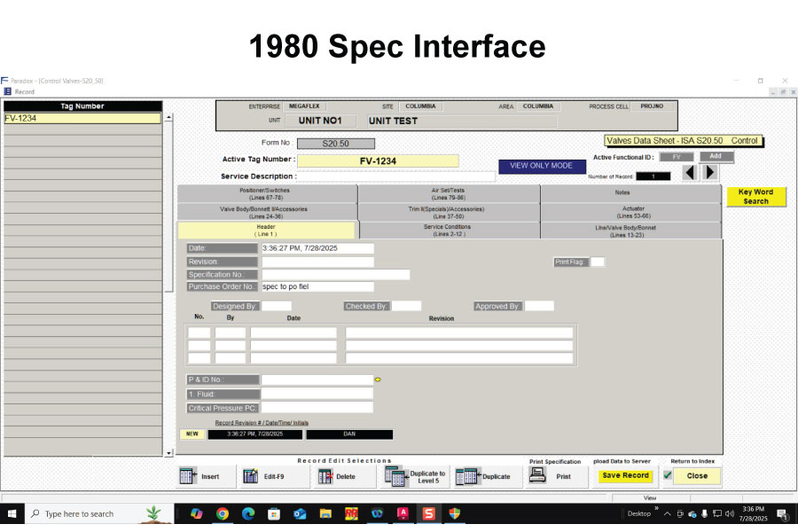
Task: Open the Positioner/Switches tab
Action: tap(264, 193)
